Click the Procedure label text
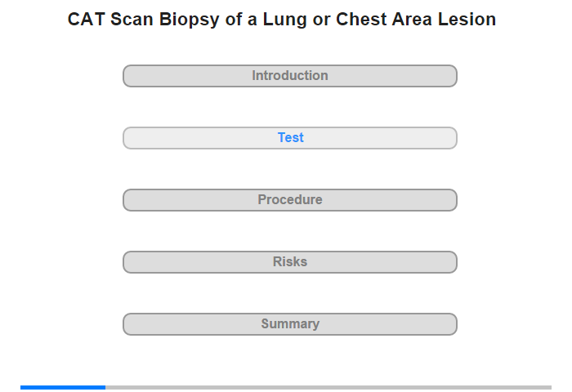 point(290,199)
